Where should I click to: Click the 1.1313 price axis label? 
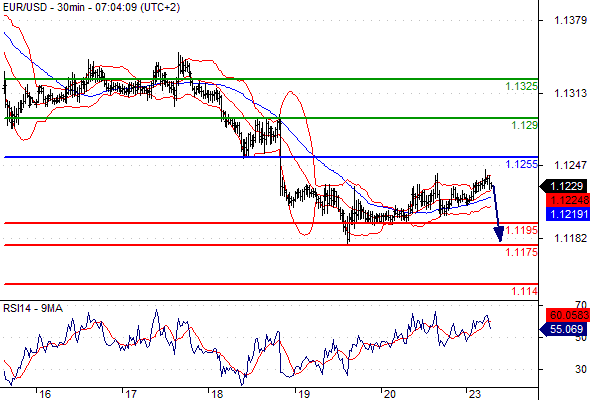pos(570,93)
